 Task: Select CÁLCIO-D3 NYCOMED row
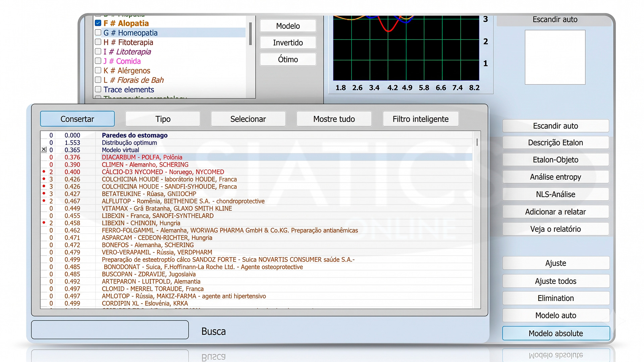(257, 172)
